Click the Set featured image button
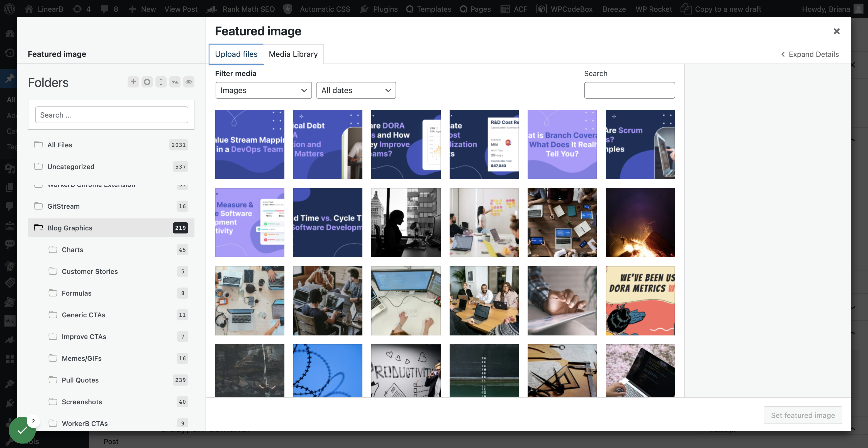Screen dimensions: 868x448 [803, 415]
